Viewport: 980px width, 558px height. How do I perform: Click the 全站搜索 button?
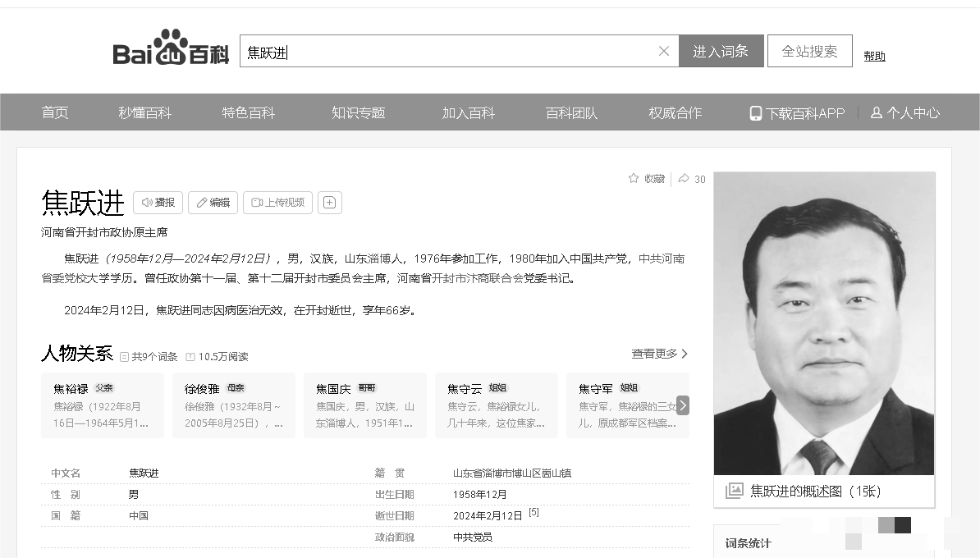[809, 51]
